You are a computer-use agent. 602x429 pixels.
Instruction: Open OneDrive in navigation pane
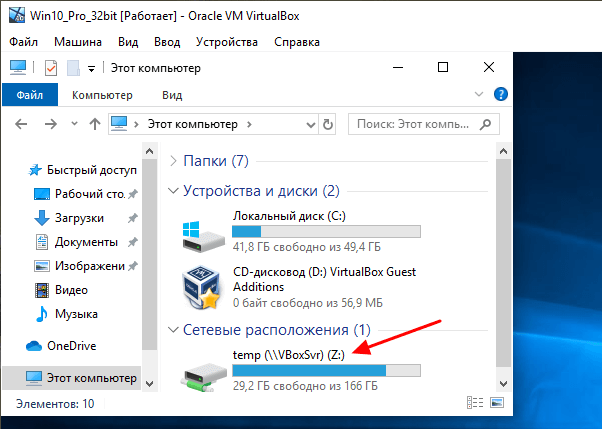[71, 346]
